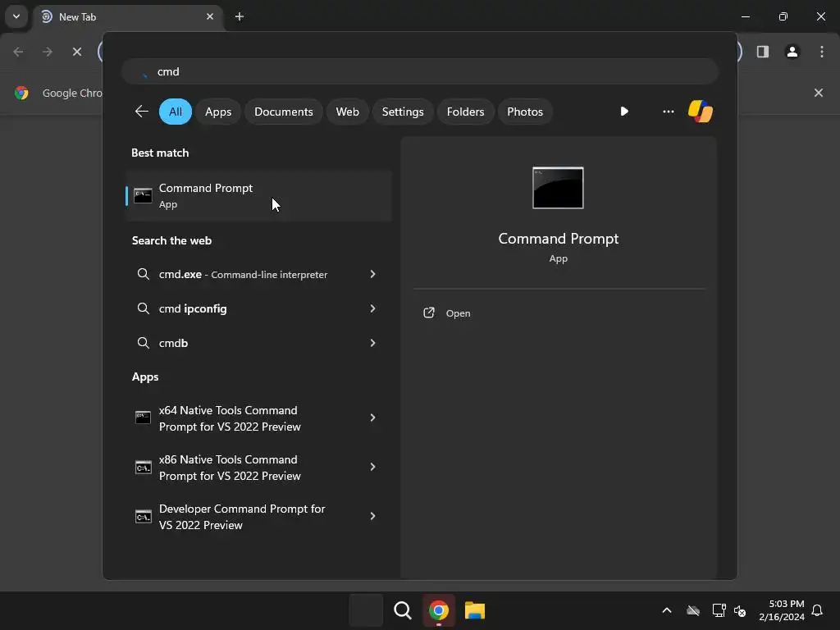Click the magnifier icon beside cmd ipconfig
The image size is (840, 630).
(x=143, y=308)
